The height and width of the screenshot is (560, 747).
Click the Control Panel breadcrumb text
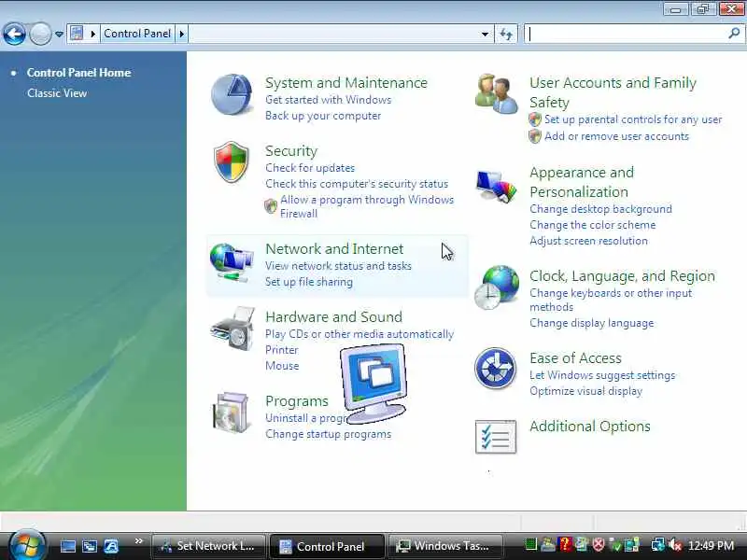[137, 34]
